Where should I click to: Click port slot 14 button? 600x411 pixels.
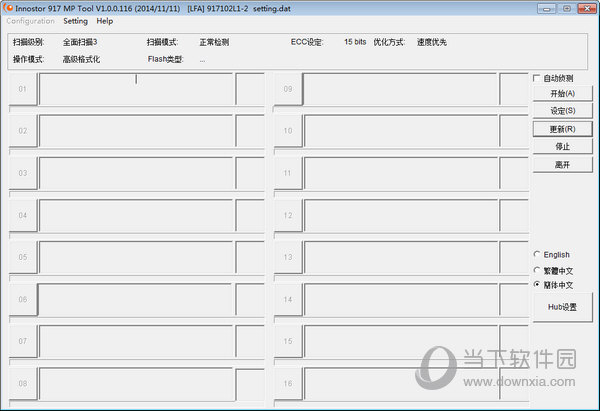288,299
